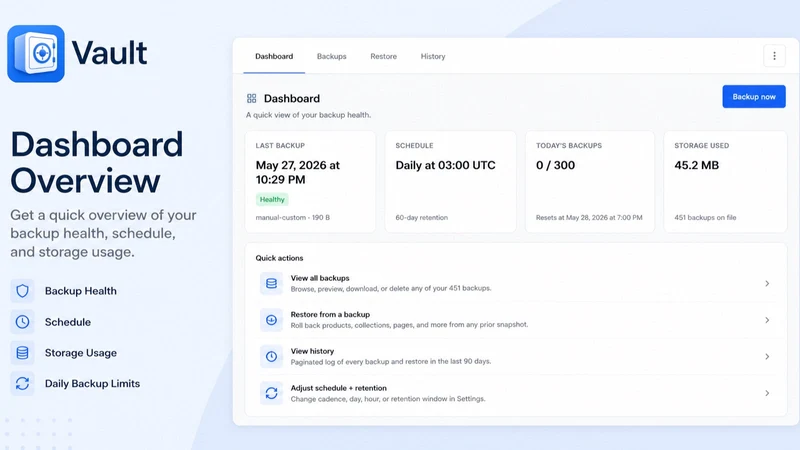Click the TODAY'S BACKUPS card label
The height and width of the screenshot is (450, 800).
click(x=569, y=145)
